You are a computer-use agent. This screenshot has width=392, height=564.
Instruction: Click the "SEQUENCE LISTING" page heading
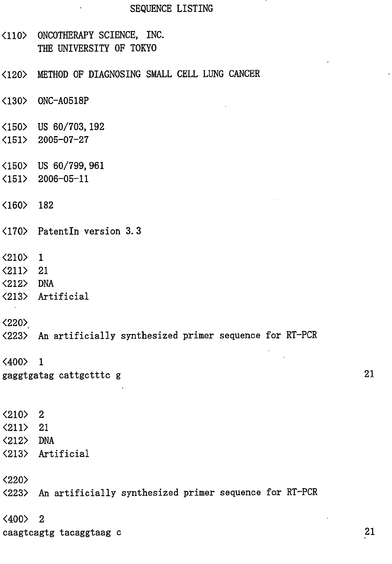tap(172, 9)
